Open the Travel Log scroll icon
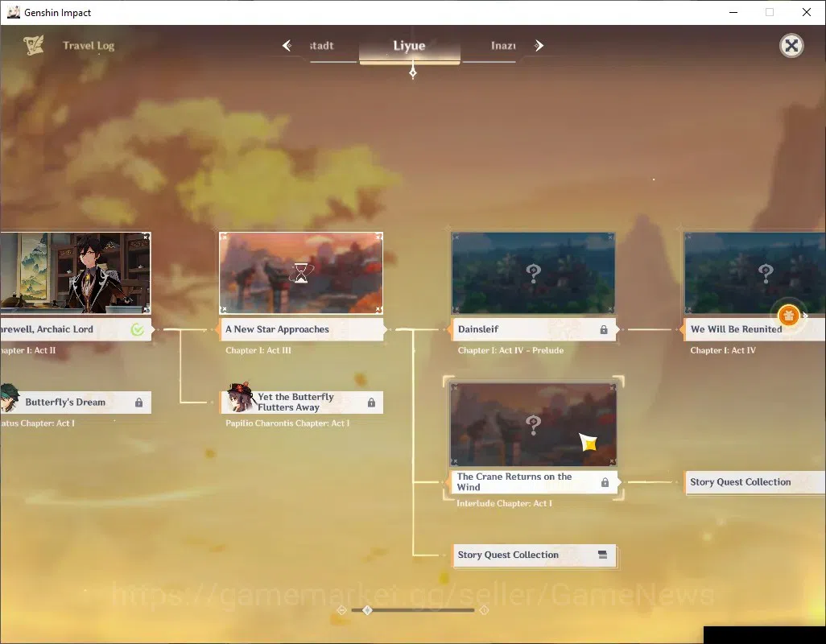 [x=33, y=46]
